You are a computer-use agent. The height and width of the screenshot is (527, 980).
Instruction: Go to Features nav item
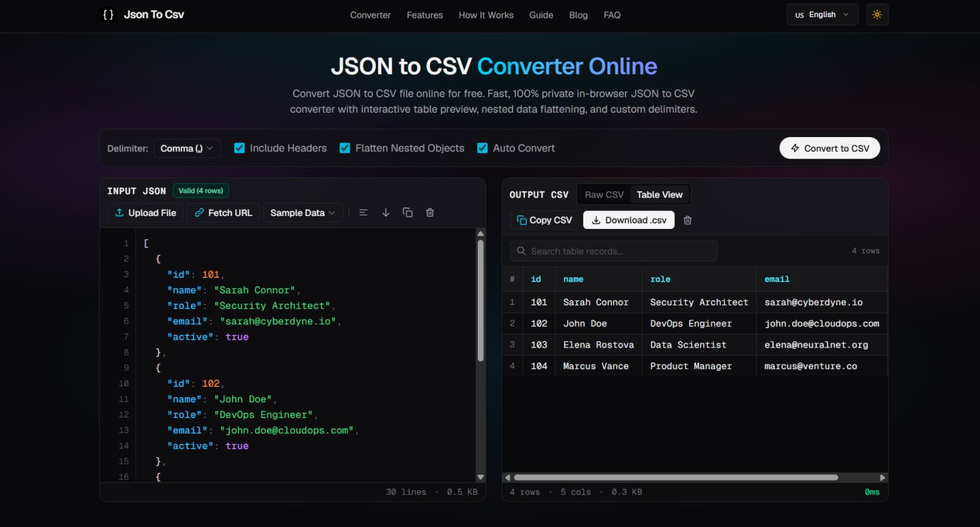424,15
